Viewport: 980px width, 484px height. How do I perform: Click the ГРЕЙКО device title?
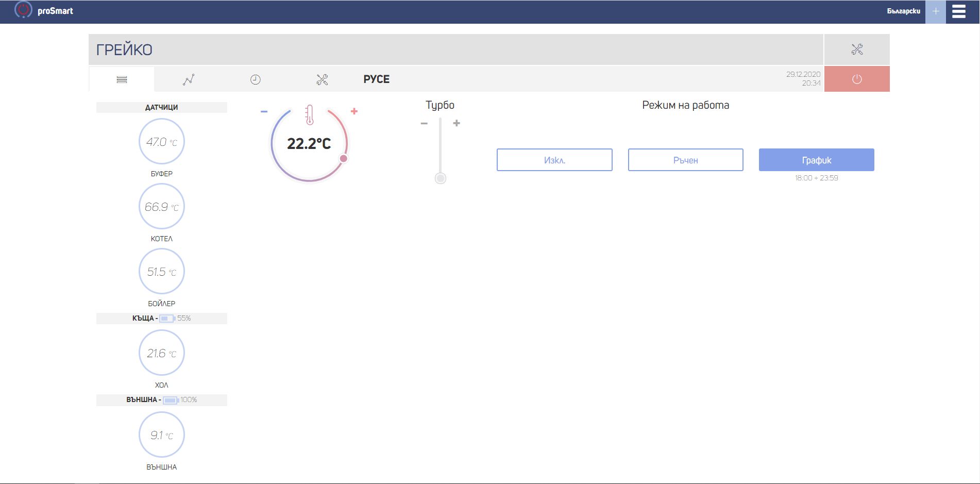click(124, 50)
